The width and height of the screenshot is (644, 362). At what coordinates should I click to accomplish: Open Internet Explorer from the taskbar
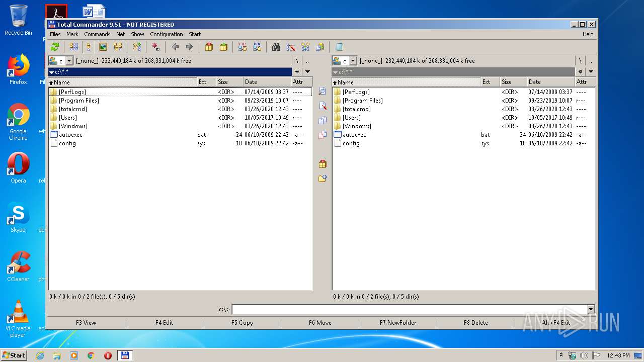point(40,355)
